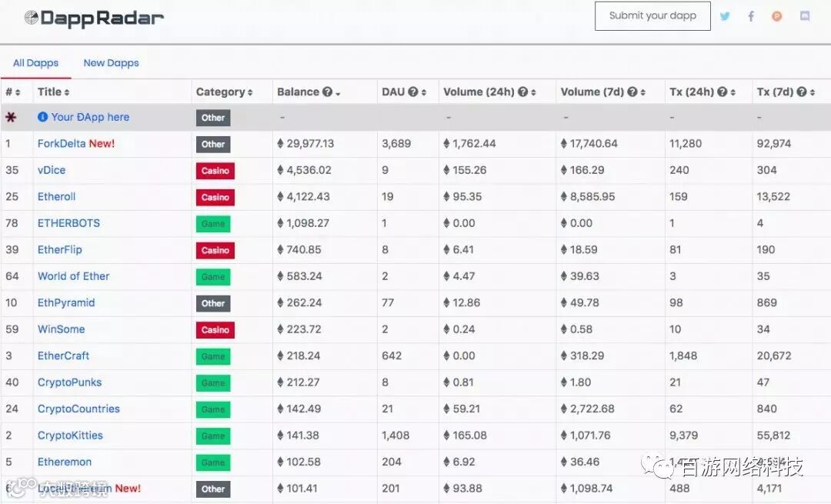Open Your DApp here link

(x=90, y=117)
